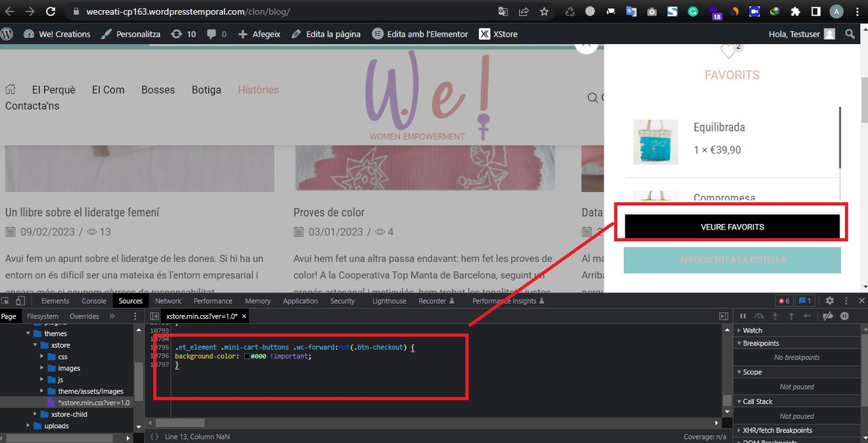Click the DevTools error count badge 6
Screen dimensions: 868x443
[x=784, y=301]
